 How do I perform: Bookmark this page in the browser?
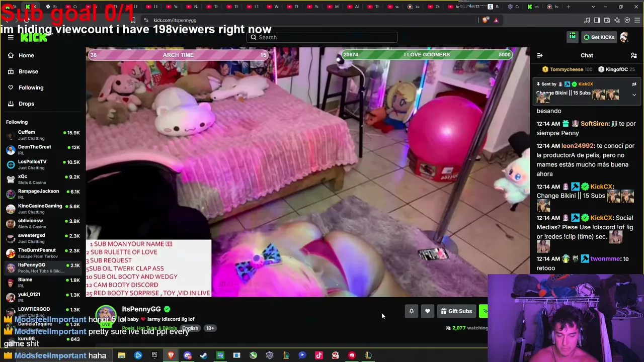(133, 20)
